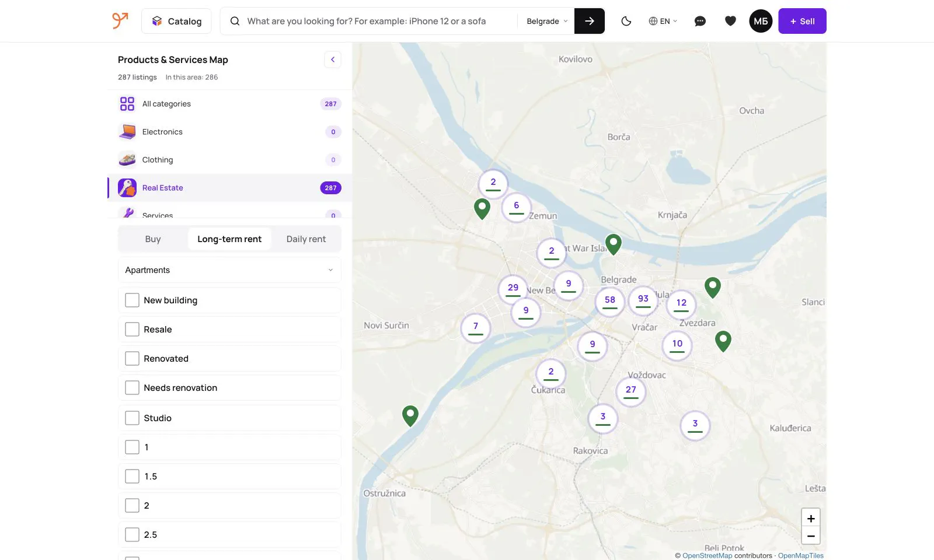Check the Resale checkbox
The width and height of the screenshot is (934, 560).
[x=133, y=330]
